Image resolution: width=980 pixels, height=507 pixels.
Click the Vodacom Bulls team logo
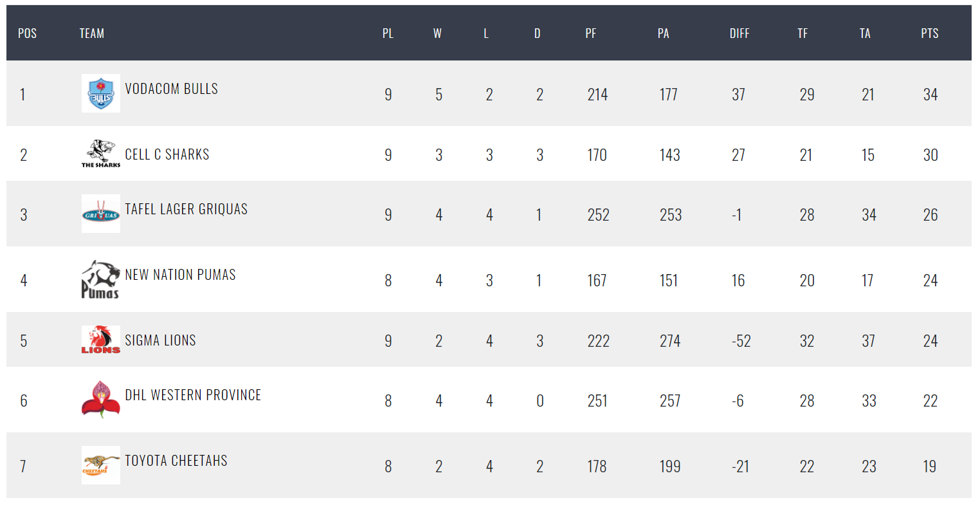pyautogui.click(x=101, y=93)
